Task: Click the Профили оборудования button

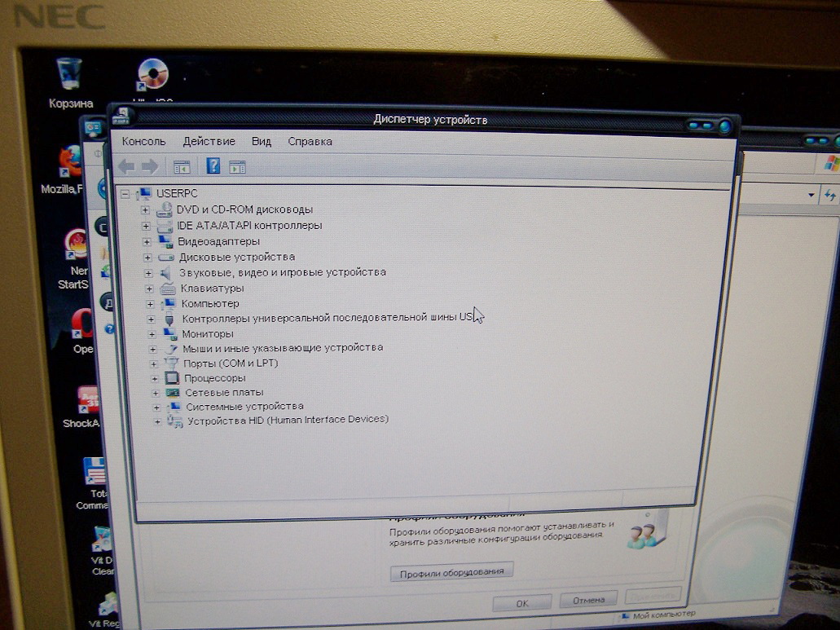Action: click(451, 572)
